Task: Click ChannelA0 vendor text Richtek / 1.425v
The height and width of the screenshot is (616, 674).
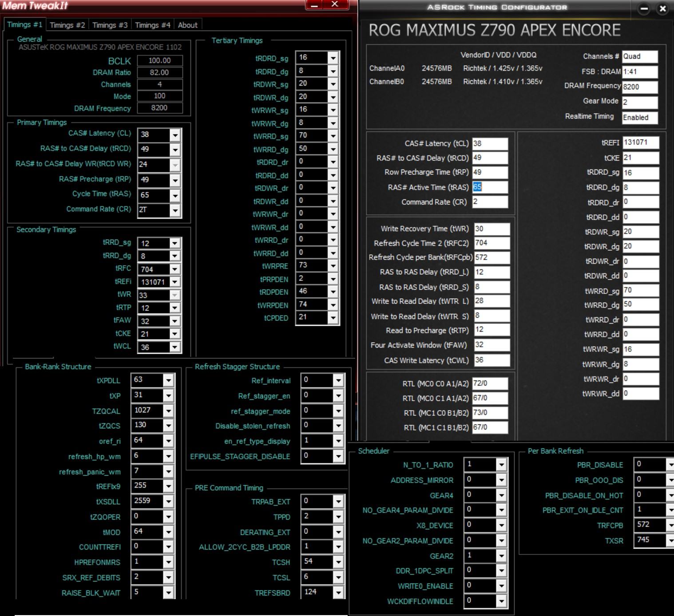Action: (x=503, y=68)
